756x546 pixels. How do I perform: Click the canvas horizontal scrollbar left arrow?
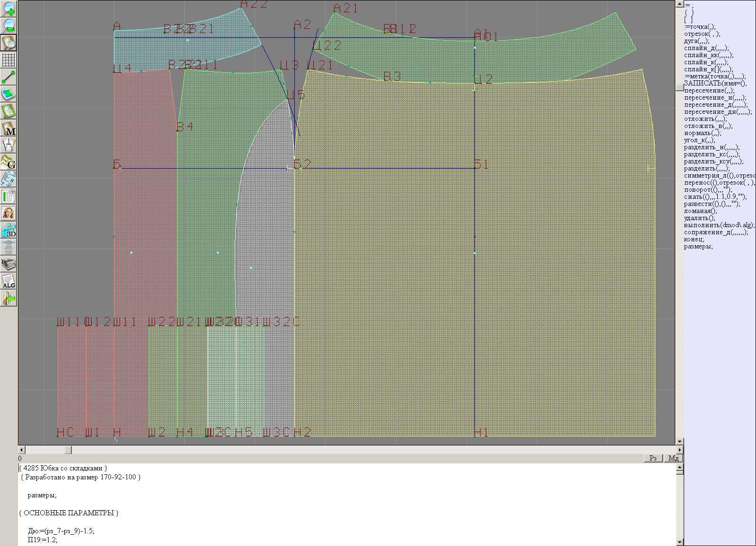[21, 450]
